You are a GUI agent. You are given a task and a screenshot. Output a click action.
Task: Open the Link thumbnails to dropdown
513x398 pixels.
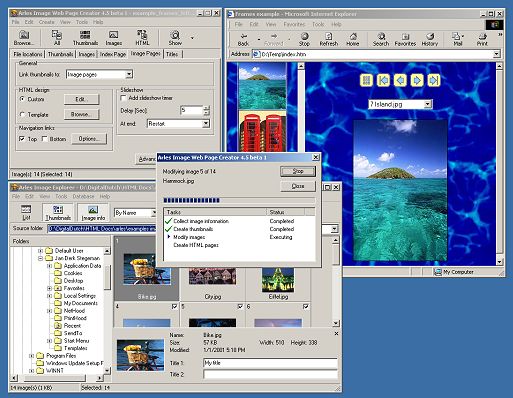[129, 74]
